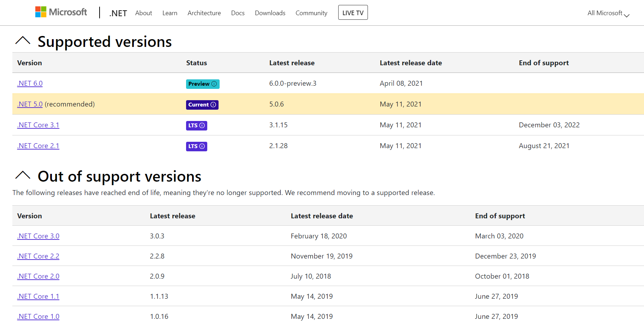This screenshot has width=644, height=322.
Task: Click the Preview status badge label
Action: tap(199, 84)
